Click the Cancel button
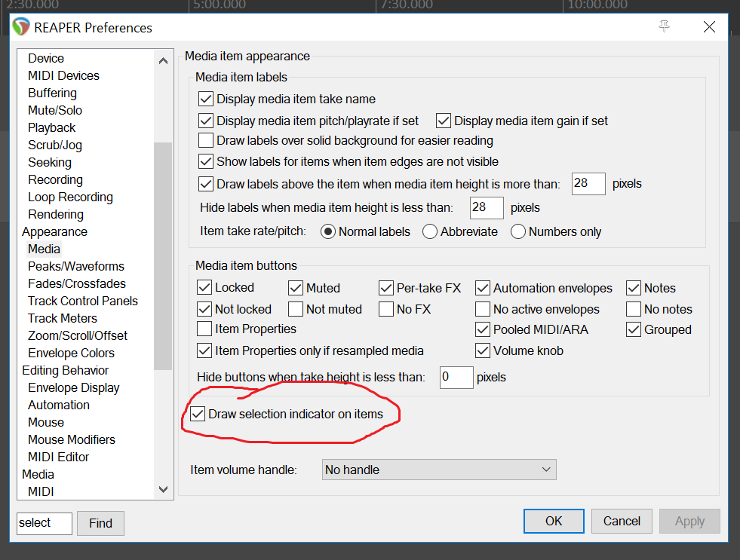 tap(622, 521)
